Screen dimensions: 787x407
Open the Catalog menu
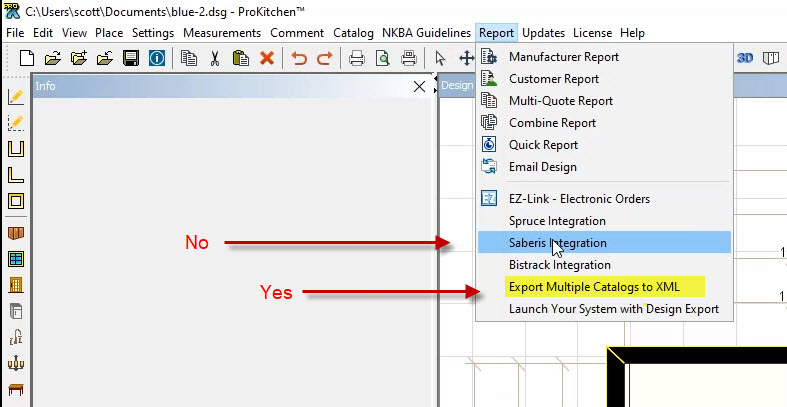point(353,33)
